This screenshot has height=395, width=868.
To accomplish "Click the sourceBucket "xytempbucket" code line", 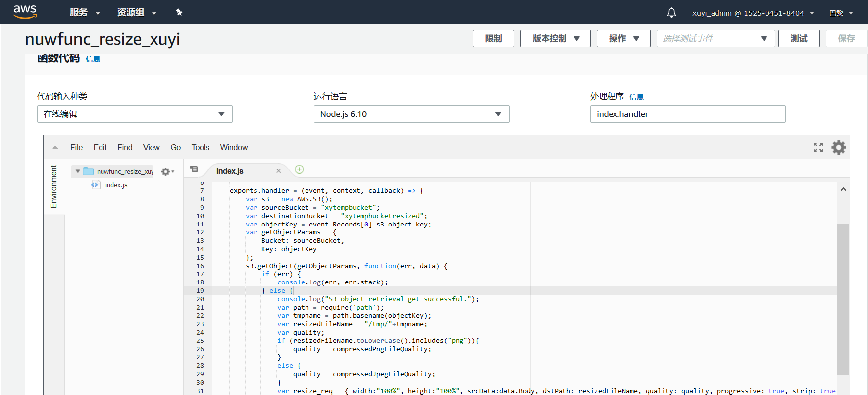I will click(313, 207).
